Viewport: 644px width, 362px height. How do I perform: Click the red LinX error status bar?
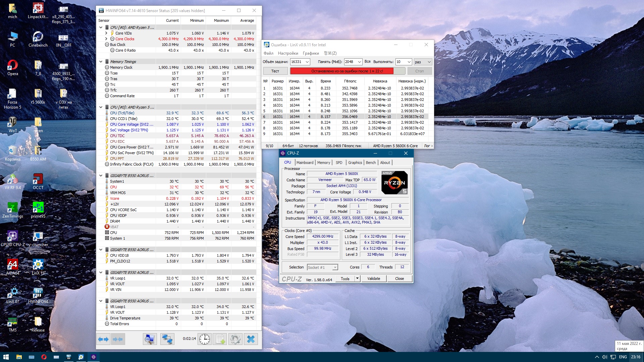(x=341, y=71)
